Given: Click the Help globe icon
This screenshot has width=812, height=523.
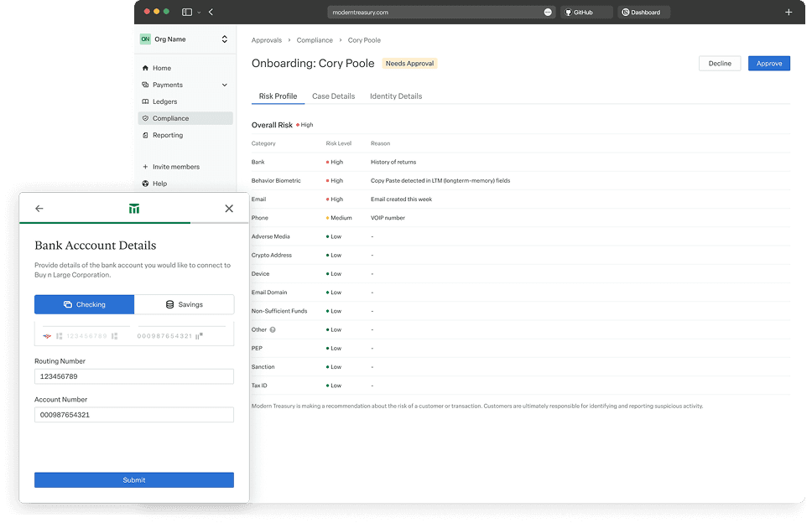Looking at the screenshot, I should [145, 184].
